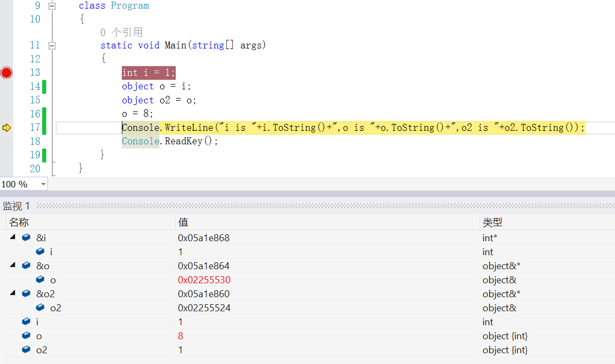
Task: Click icon of top-level o2 watch showing 1
Action: click(x=26, y=349)
